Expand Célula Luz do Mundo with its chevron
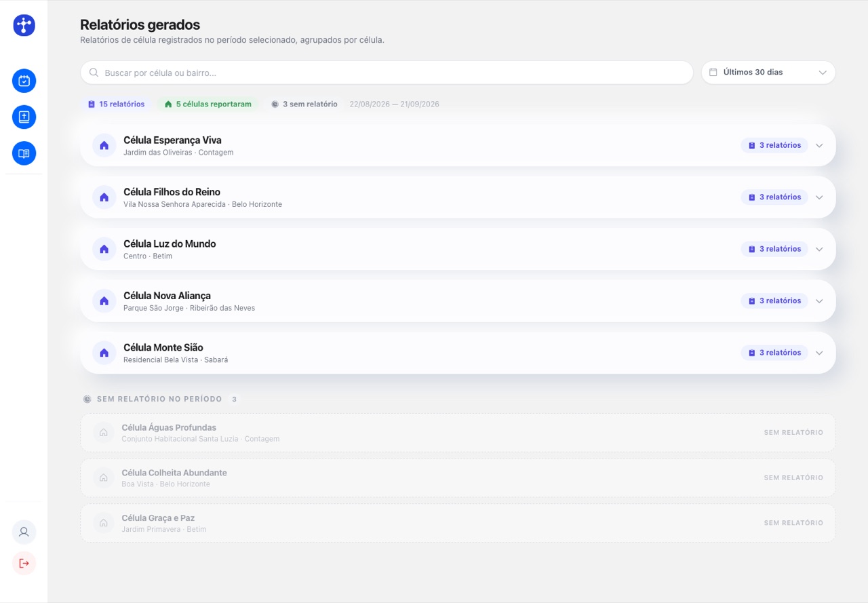The width and height of the screenshot is (868, 603). point(819,249)
